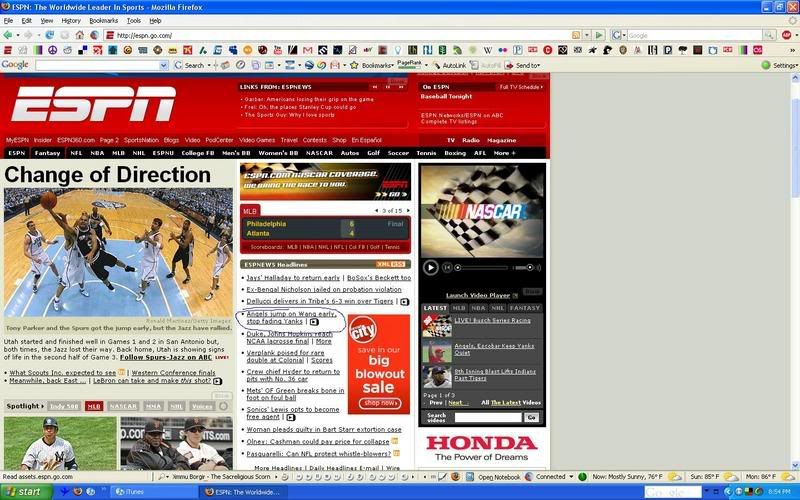800x500 pixels.
Task: Click the green Go arrow beside address bar
Action: coord(599,35)
